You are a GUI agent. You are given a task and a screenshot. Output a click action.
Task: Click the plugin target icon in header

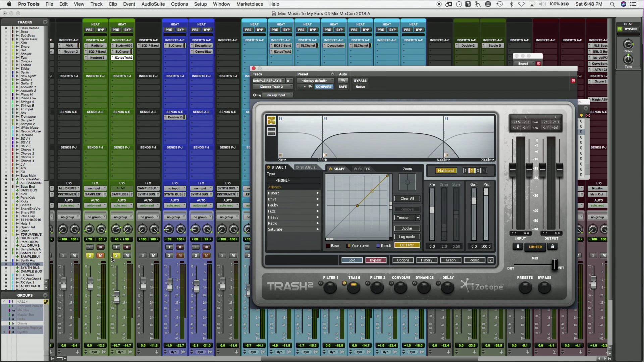pyautogui.click(x=573, y=80)
